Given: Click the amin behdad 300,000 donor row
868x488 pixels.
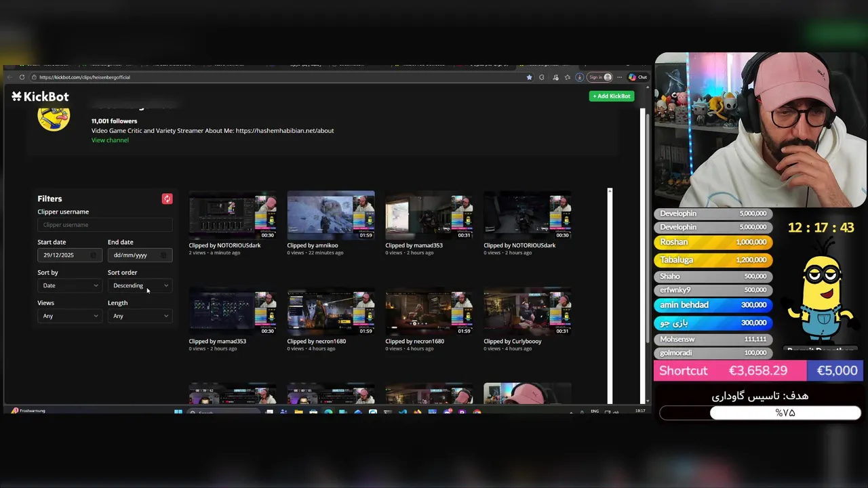Looking at the screenshot, I should [x=713, y=305].
